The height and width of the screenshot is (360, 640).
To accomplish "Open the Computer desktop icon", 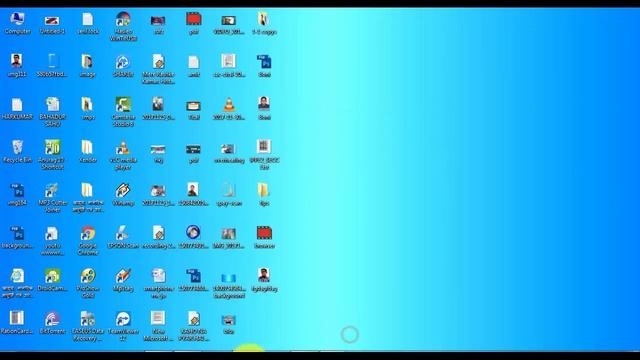I will [x=17, y=23].
